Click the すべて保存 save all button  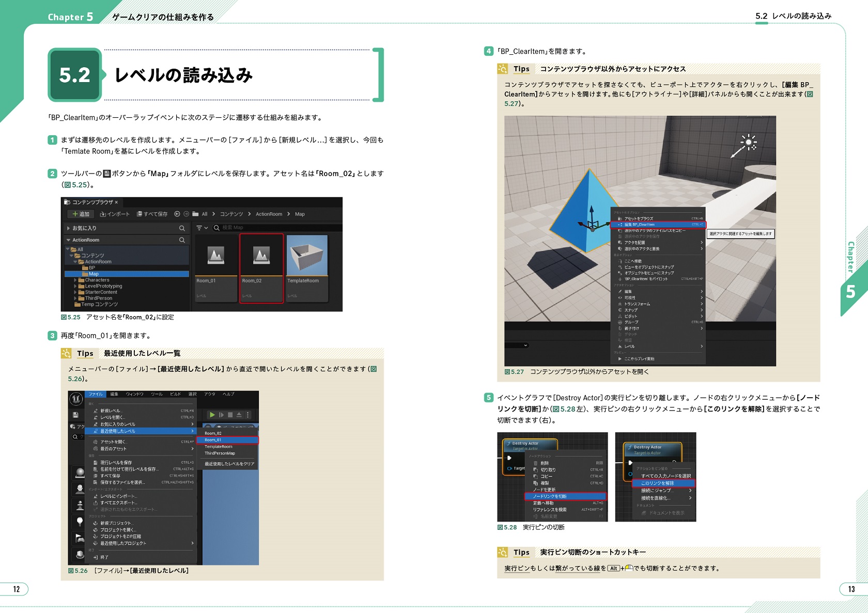tap(152, 214)
